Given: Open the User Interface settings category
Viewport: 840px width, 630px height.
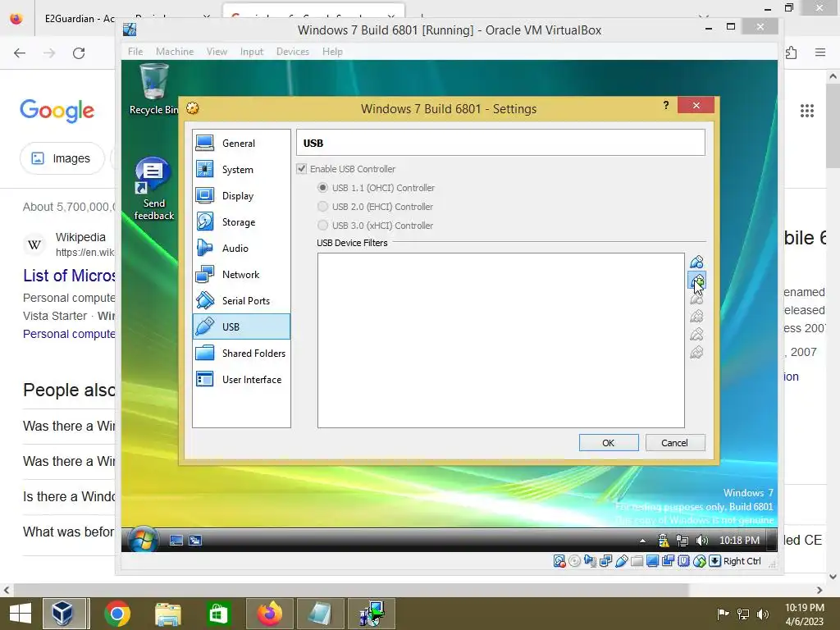Looking at the screenshot, I should (241, 379).
